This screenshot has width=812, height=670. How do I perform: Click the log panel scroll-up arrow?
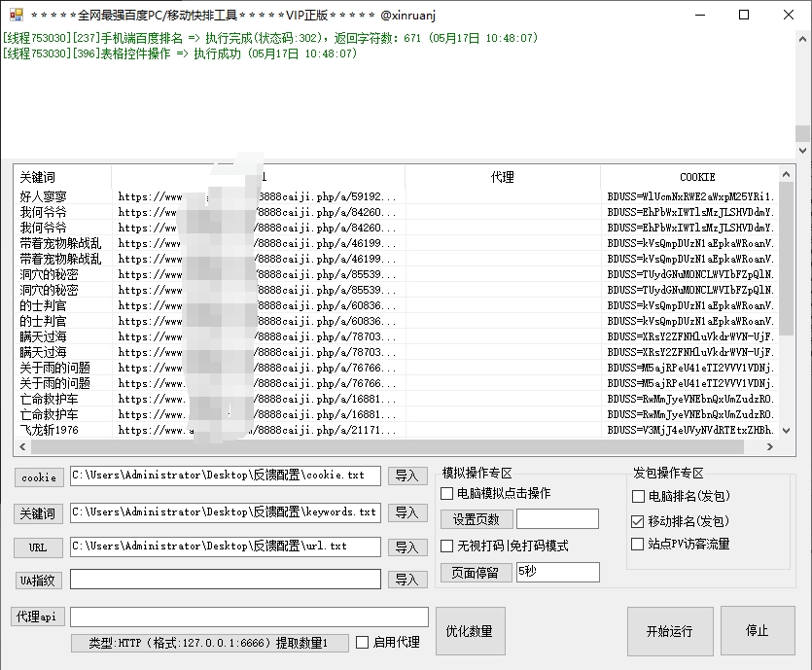tap(802, 39)
